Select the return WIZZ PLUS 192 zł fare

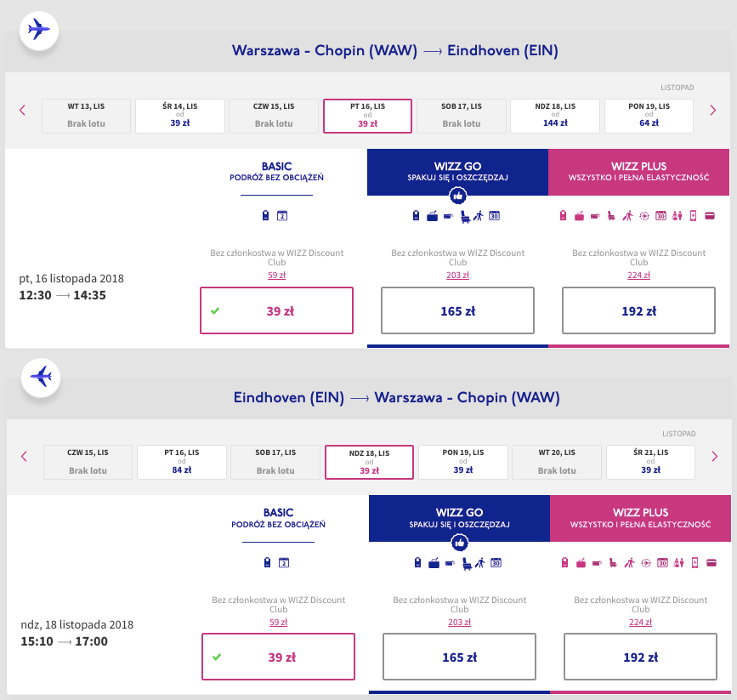click(x=640, y=657)
